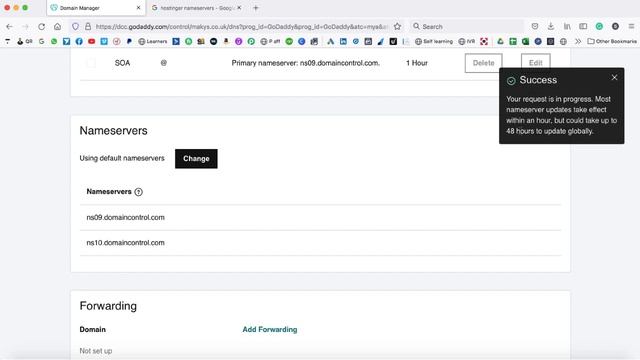
Task: Click the shield tracking protection icon
Action: pos(76,27)
